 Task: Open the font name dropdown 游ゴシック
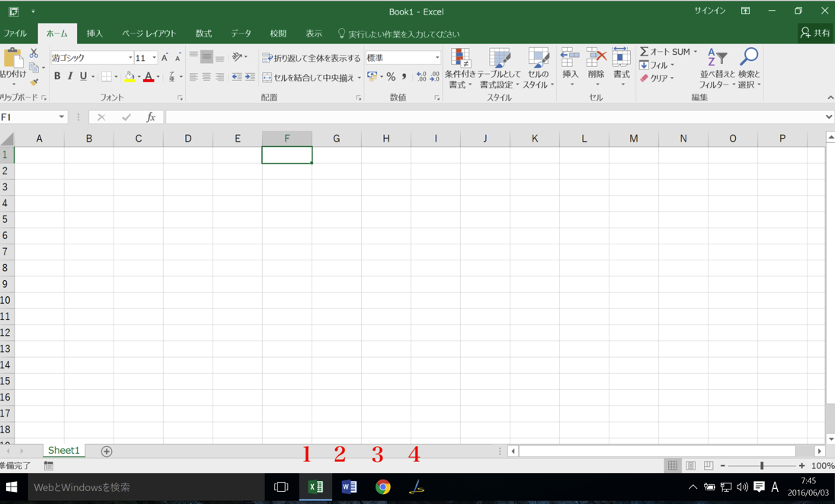click(130, 57)
